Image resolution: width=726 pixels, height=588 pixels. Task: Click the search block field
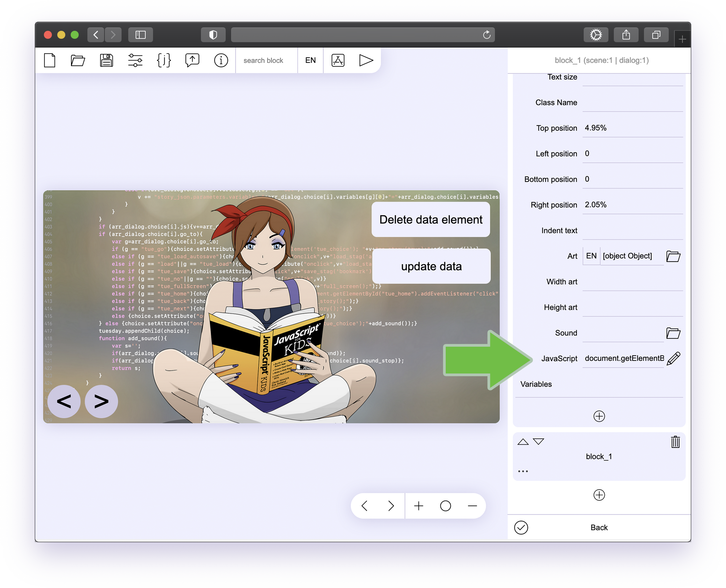coord(267,61)
